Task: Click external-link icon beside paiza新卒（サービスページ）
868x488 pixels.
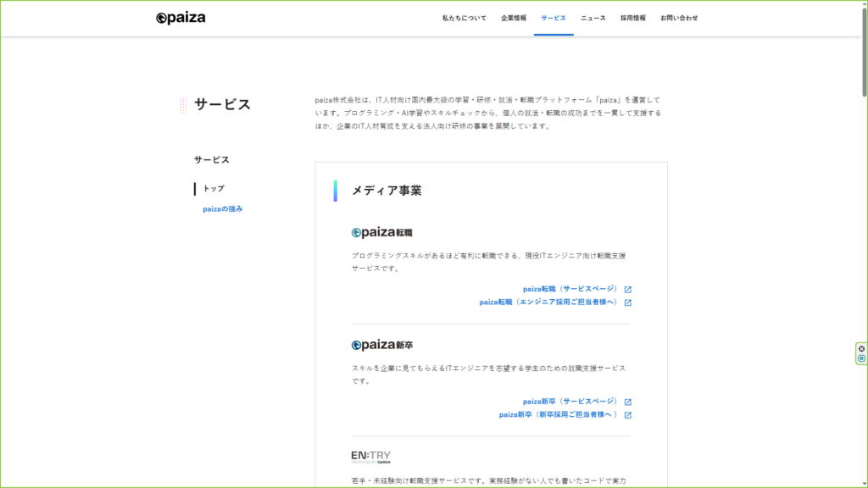Action: (628, 402)
